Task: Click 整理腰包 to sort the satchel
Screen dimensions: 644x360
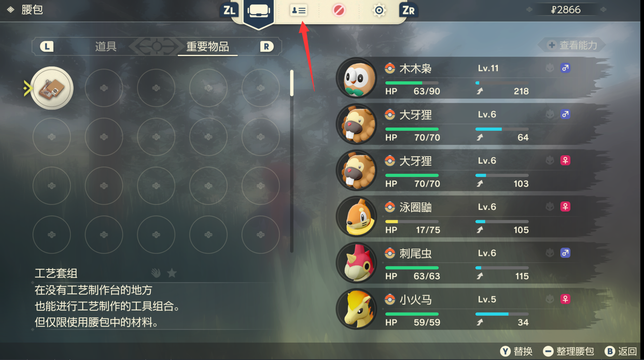Action: (569, 351)
